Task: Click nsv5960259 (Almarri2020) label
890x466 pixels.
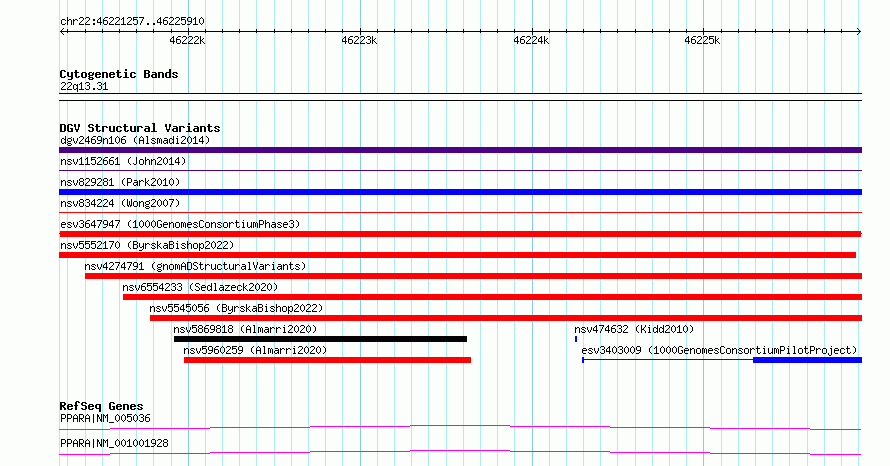Action: point(255,350)
